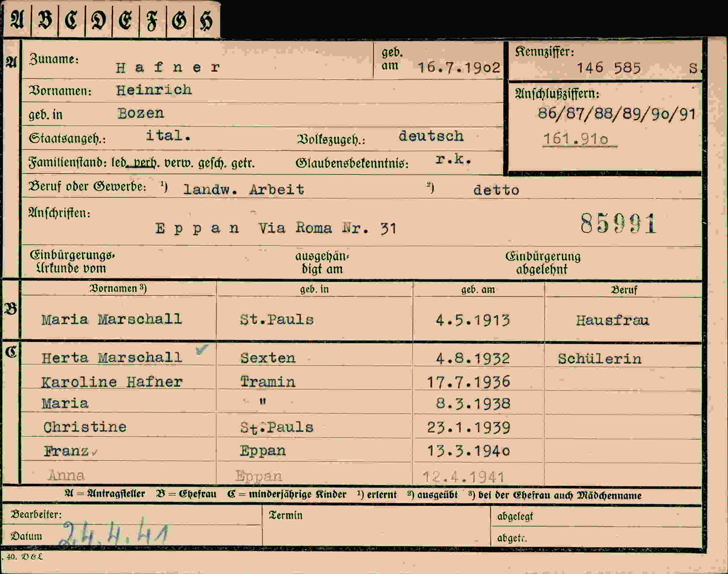Select the index tab letter F
Viewport: 728px width, 574px height.
(x=152, y=20)
